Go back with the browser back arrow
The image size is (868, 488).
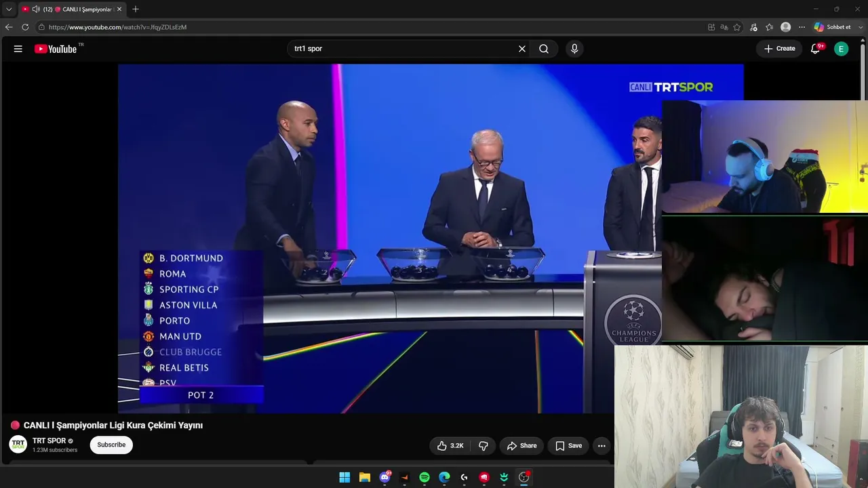[x=9, y=27]
